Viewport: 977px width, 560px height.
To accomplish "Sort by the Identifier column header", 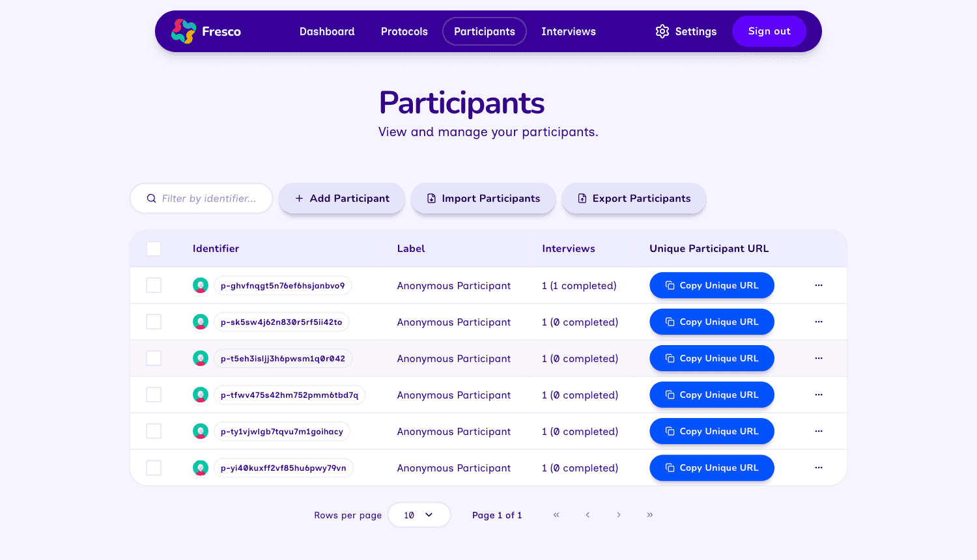I will 216,249.
